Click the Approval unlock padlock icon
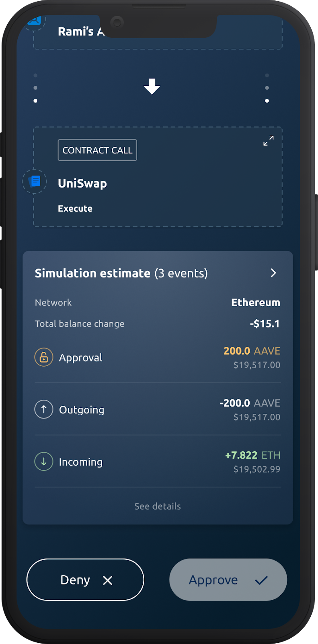The width and height of the screenshot is (318, 644). click(x=44, y=357)
